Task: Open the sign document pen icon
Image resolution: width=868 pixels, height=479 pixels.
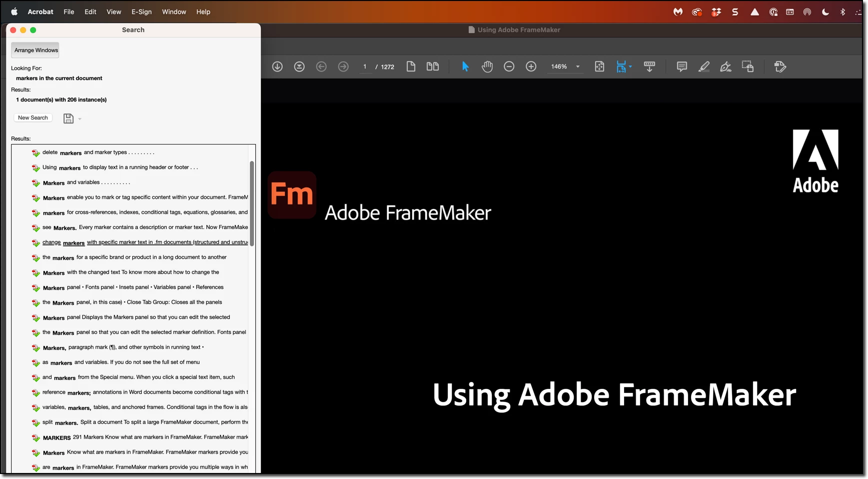Action: 726,66
